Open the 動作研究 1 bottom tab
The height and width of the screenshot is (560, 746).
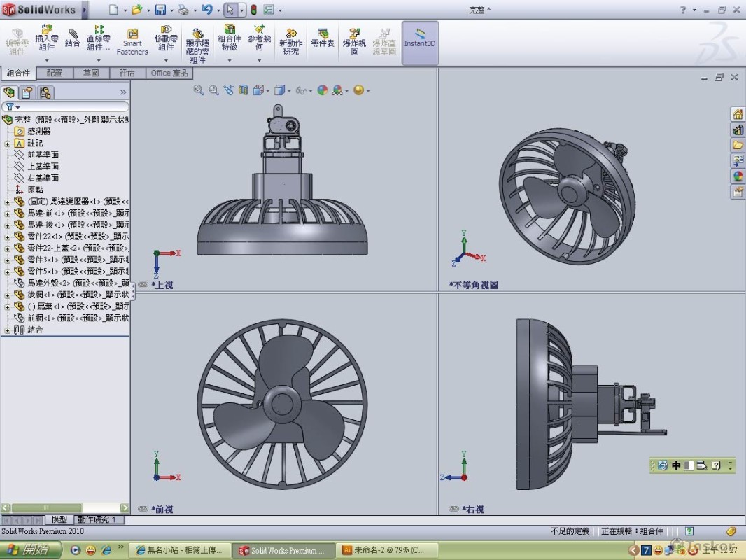pyautogui.click(x=99, y=519)
